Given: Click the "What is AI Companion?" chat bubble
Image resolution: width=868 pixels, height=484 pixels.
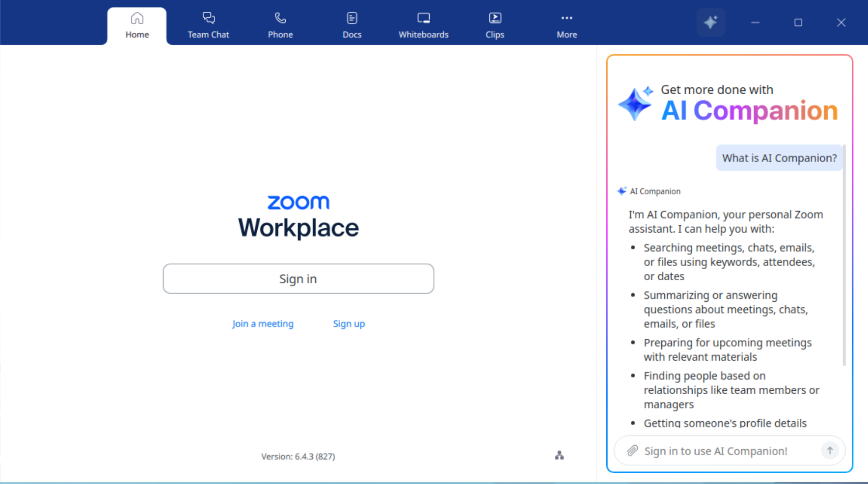Looking at the screenshot, I should point(779,158).
